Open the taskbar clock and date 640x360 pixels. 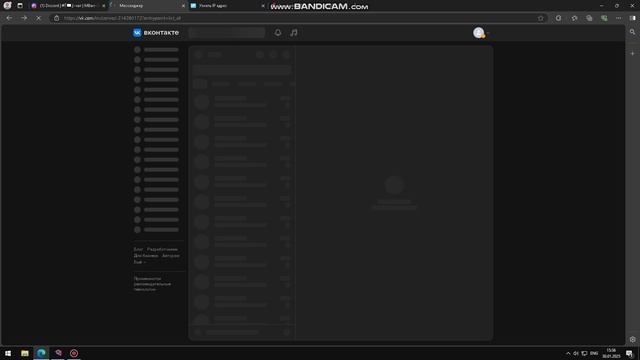click(x=611, y=353)
